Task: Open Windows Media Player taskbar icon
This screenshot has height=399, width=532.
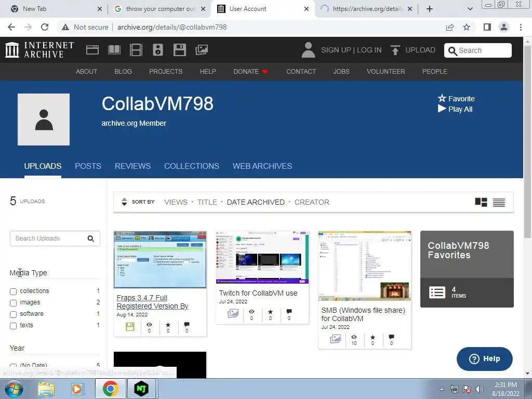Action: coord(78,389)
